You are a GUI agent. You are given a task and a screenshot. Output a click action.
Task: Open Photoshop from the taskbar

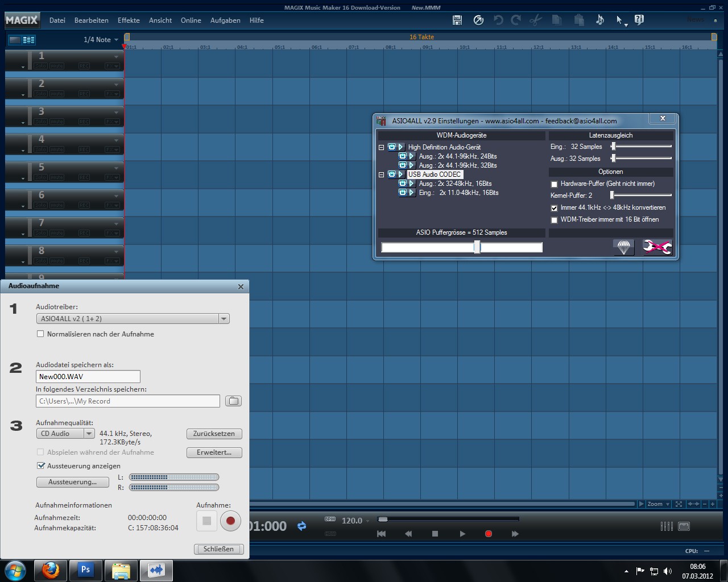coord(86,569)
